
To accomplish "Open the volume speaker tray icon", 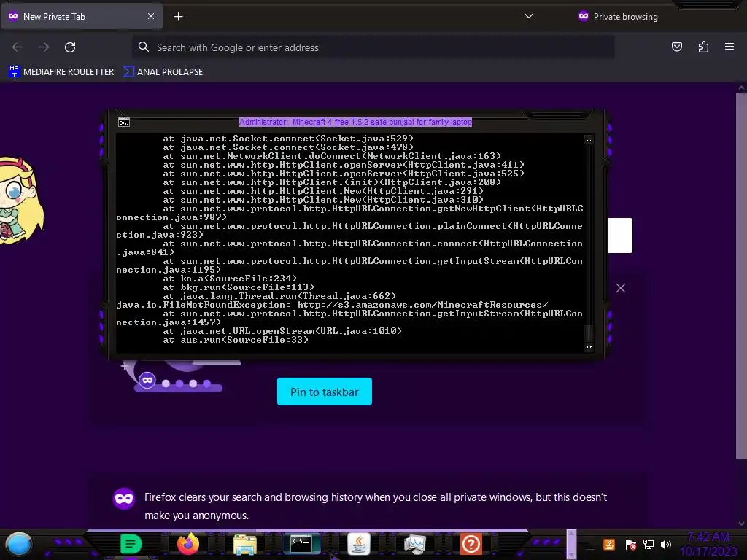I will click(x=665, y=544).
